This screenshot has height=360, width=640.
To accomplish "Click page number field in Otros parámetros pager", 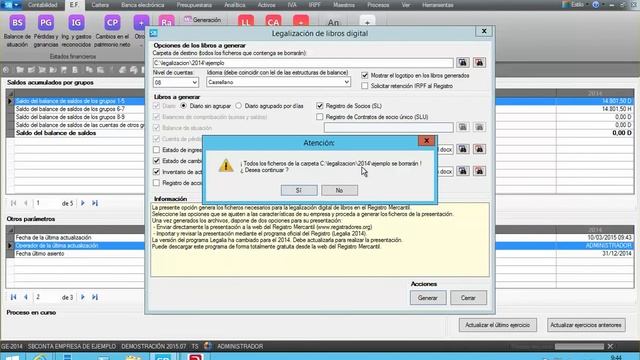I will click(46, 297).
